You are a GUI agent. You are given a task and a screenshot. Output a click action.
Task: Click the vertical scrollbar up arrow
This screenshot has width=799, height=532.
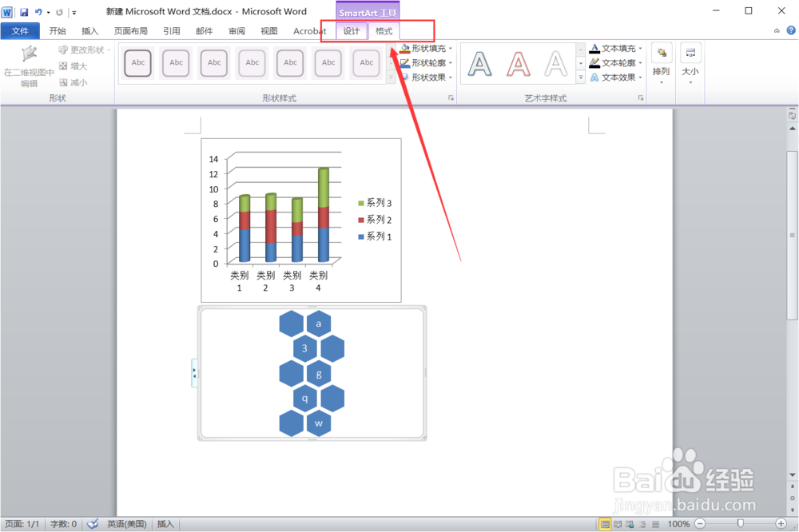(792, 129)
